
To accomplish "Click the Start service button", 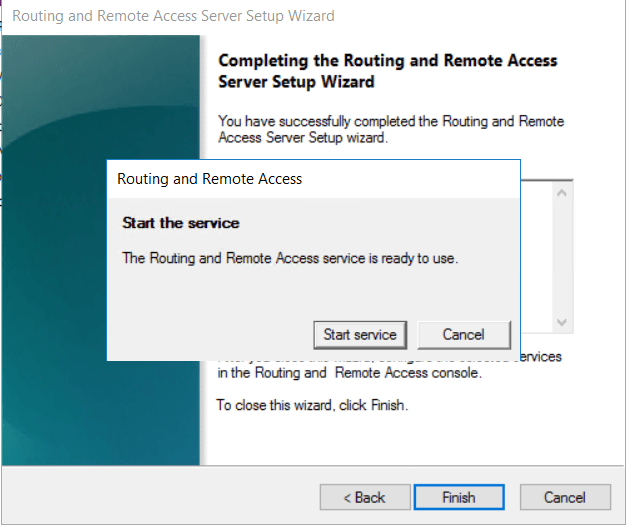I will click(x=360, y=335).
